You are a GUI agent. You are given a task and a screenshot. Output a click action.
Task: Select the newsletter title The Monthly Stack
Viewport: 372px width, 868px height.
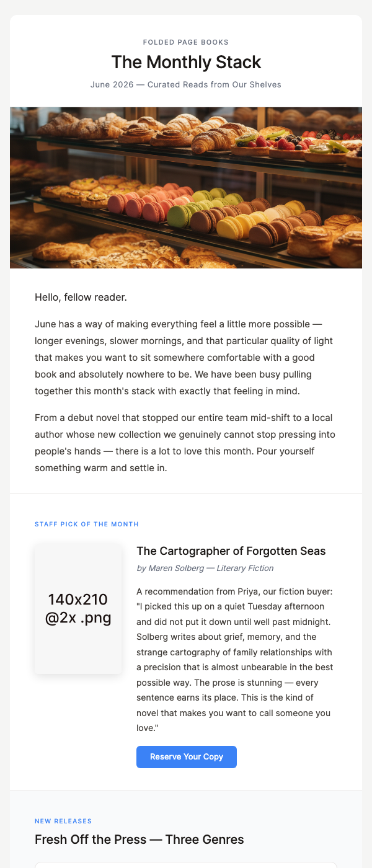pos(186,62)
